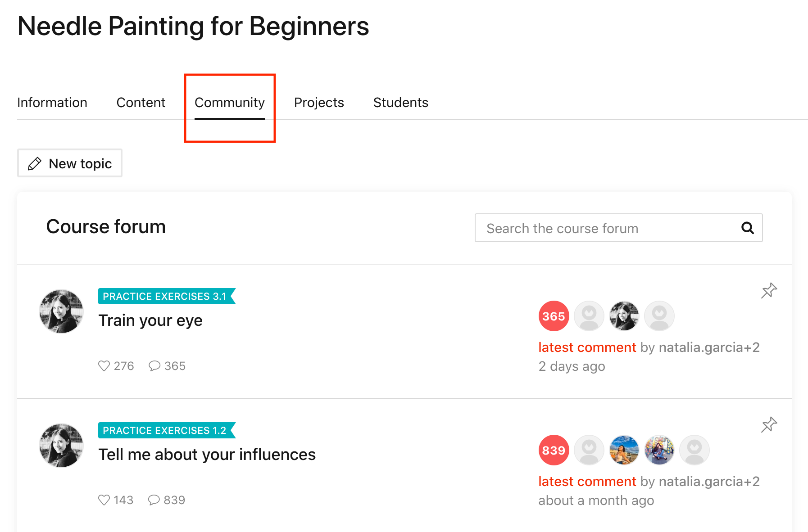Pin the Train your eye topic
Image resolution: width=808 pixels, height=532 pixels.
[x=769, y=291]
